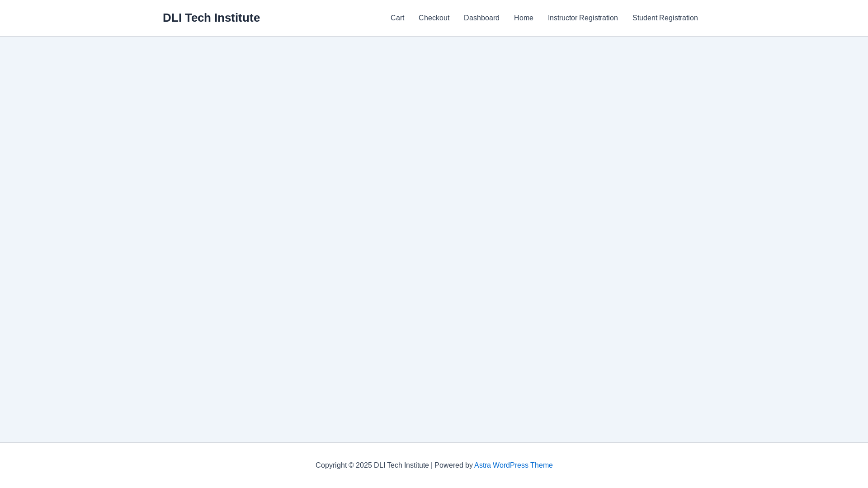Open the Checkout menu item

pos(434,18)
